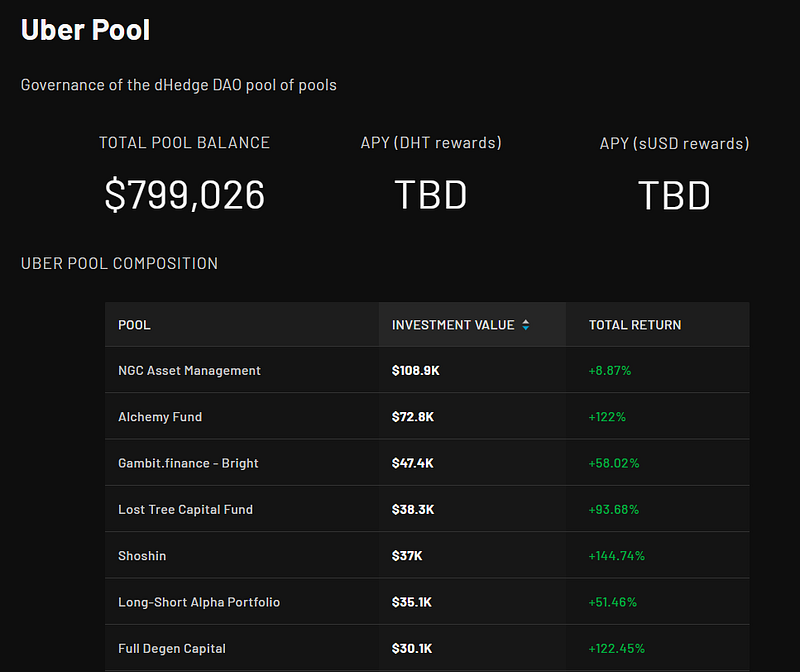Click the +8.87% total return
The image size is (800, 672).
point(610,370)
